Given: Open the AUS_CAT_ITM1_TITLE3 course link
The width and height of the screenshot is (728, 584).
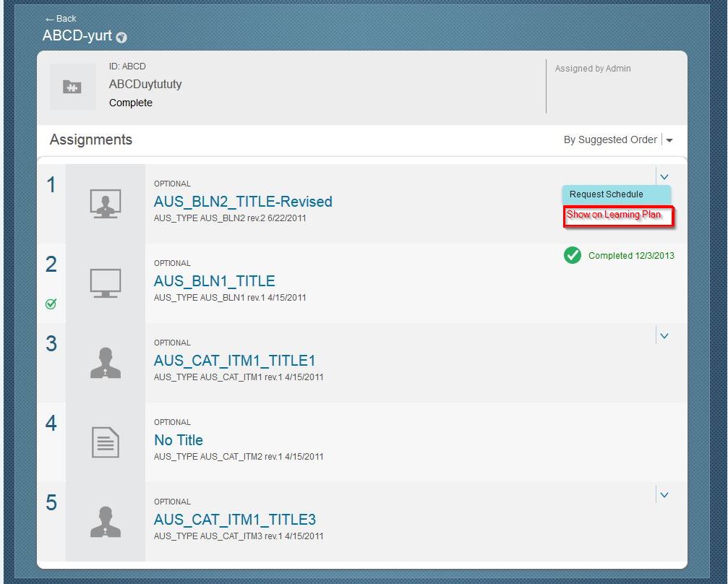Looking at the screenshot, I should coord(234,519).
